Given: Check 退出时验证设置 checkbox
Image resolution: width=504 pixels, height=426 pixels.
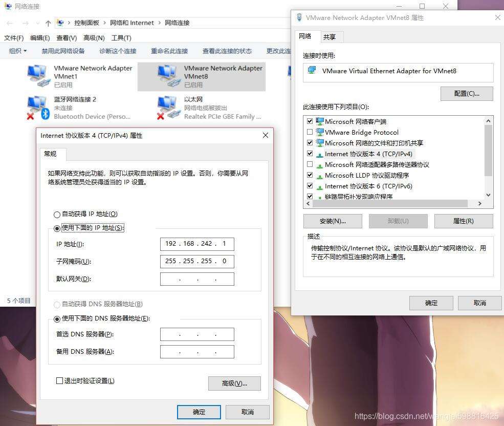Looking at the screenshot, I should click(59, 380).
